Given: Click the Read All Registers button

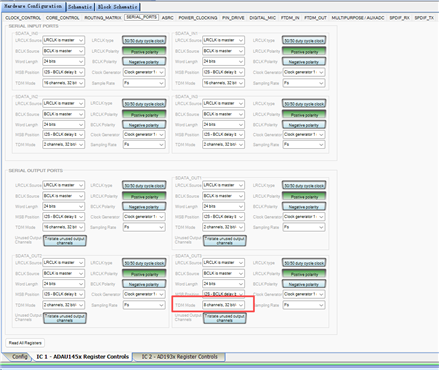Looking at the screenshot, I should click(x=25, y=343).
